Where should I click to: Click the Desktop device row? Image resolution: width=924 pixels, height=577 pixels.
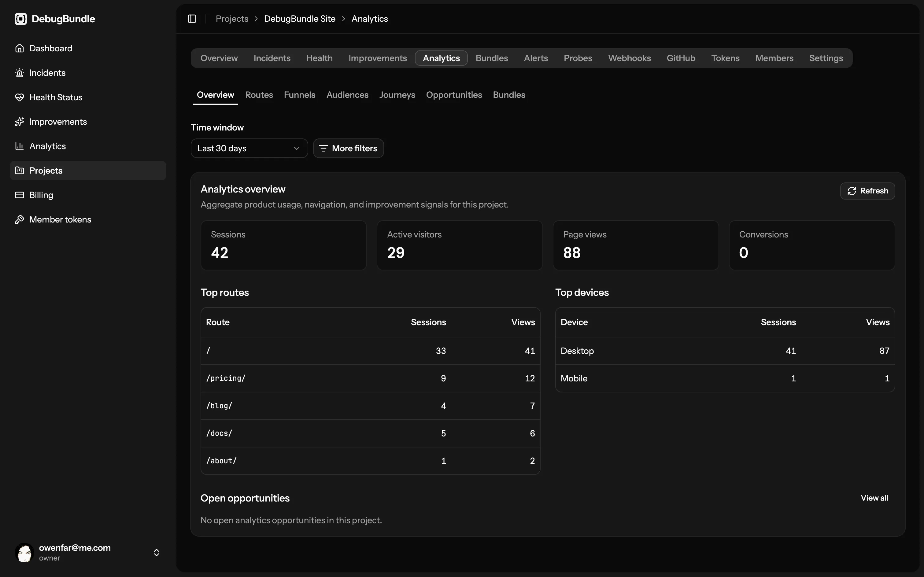click(x=725, y=351)
